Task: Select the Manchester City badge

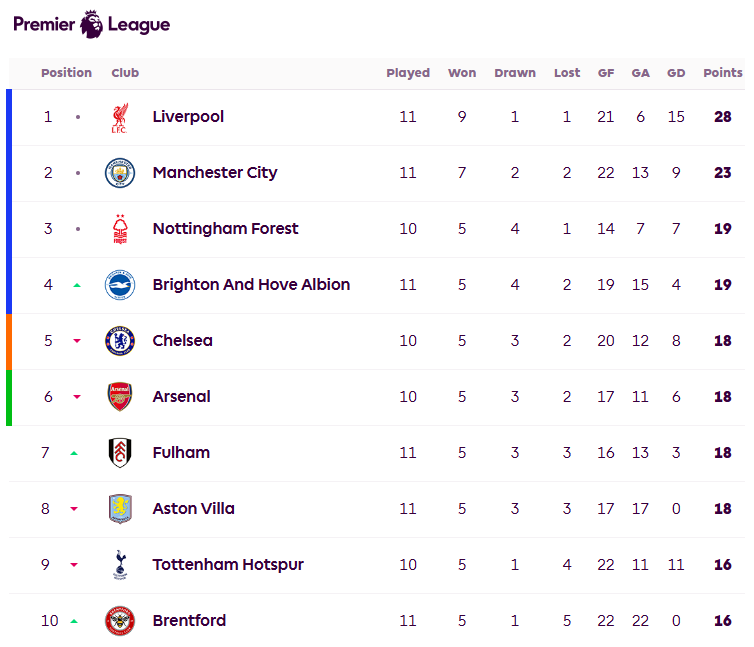Action: tap(120, 173)
